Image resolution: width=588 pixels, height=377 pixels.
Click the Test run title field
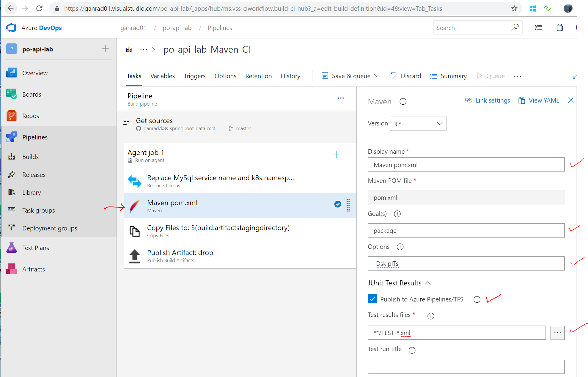tap(466, 367)
